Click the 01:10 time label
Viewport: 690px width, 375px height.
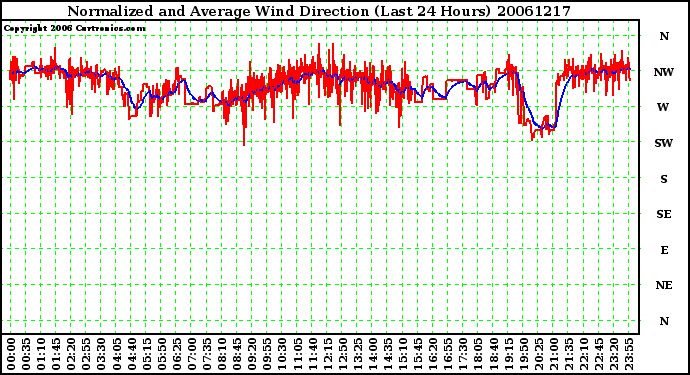(41, 354)
